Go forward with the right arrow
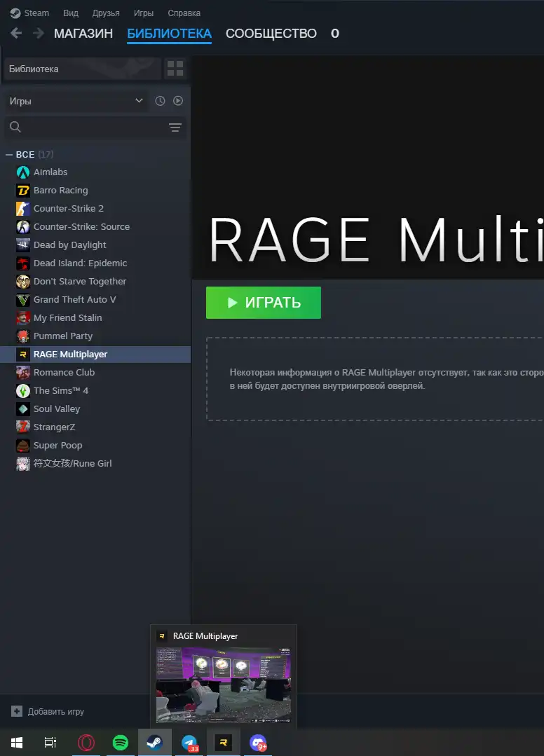This screenshot has width=544, height=756. pos(39,33)
